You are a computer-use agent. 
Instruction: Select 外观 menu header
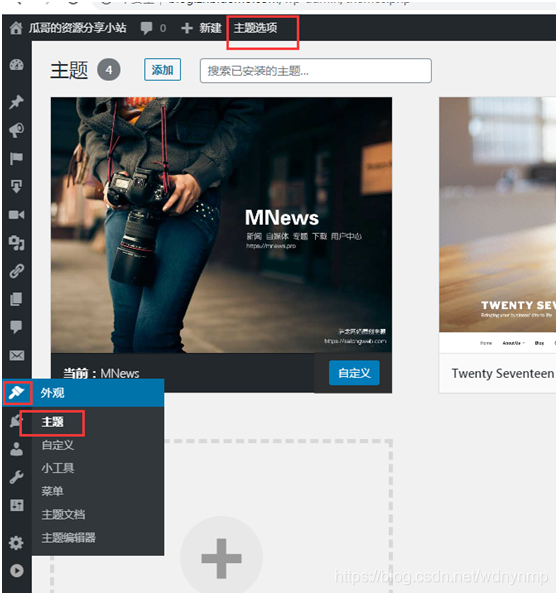click(x=52, y=393)
